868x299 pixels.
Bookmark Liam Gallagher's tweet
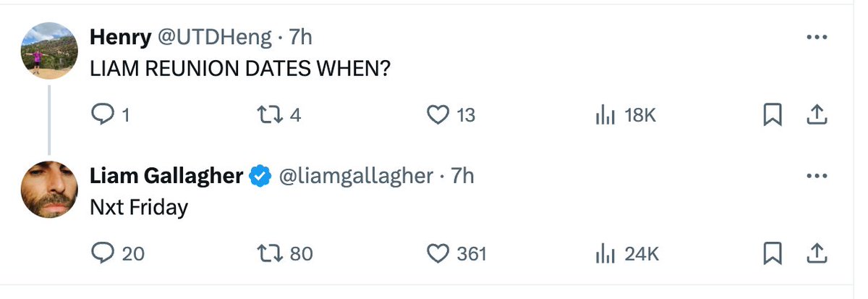point(773,253)
